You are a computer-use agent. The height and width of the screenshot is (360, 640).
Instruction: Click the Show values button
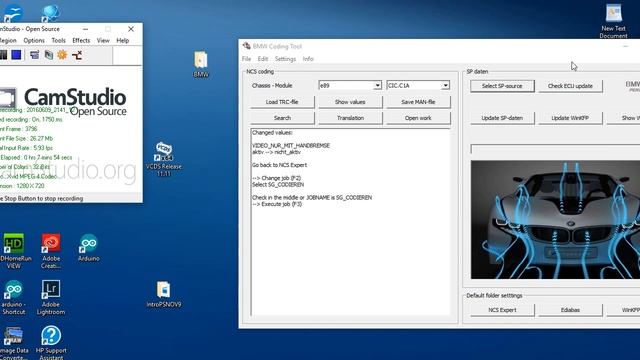tap(350, 102)
